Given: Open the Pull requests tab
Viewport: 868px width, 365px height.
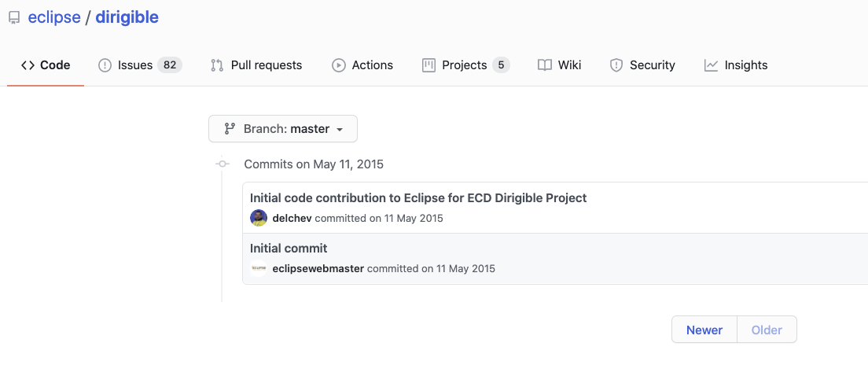Looking at the screenshot, I should pyautogui.click(x=266, y=65).
